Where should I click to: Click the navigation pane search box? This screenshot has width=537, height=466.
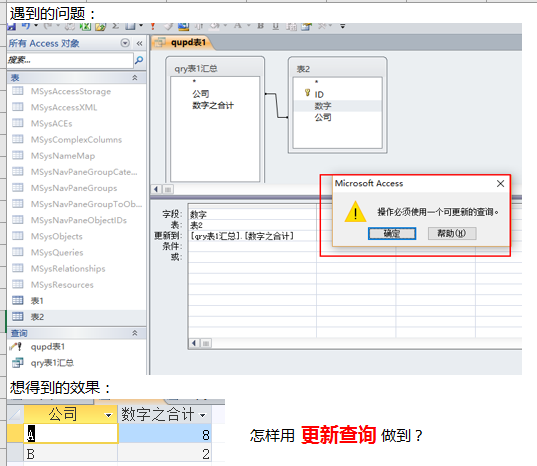tap(70, 60)
